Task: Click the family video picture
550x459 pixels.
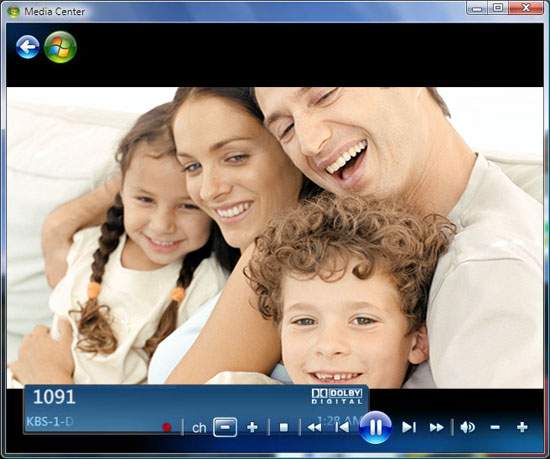Action: 275,237
